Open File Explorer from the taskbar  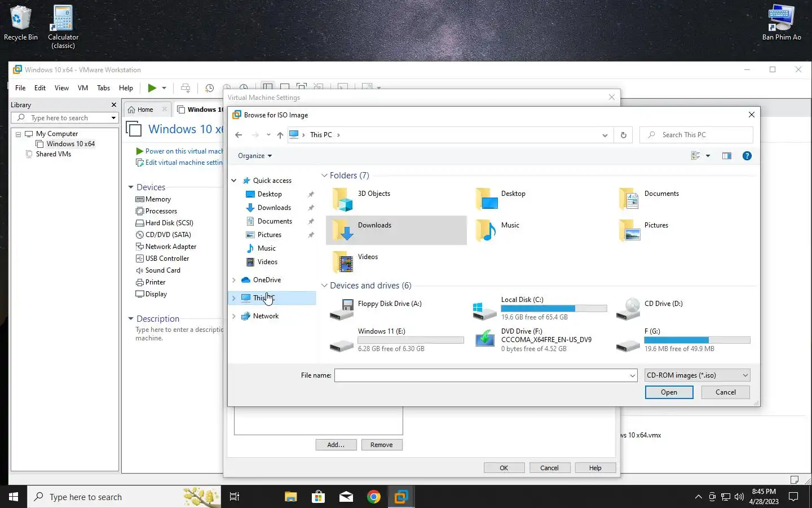(x=290, y=497)
